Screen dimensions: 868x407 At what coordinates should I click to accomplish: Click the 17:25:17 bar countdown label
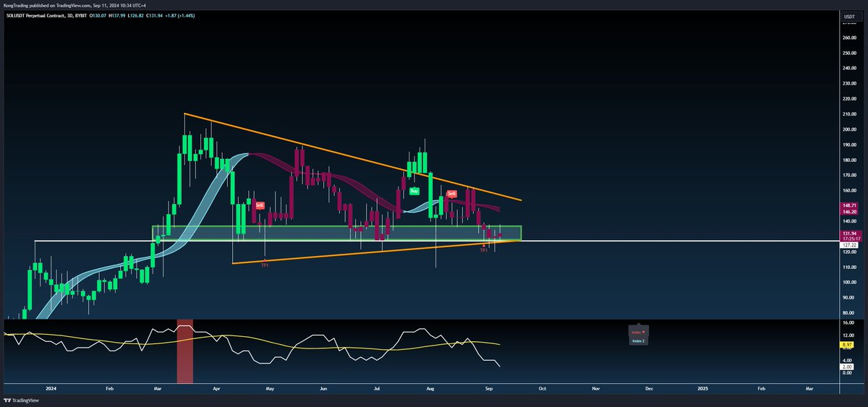(849, 239)
